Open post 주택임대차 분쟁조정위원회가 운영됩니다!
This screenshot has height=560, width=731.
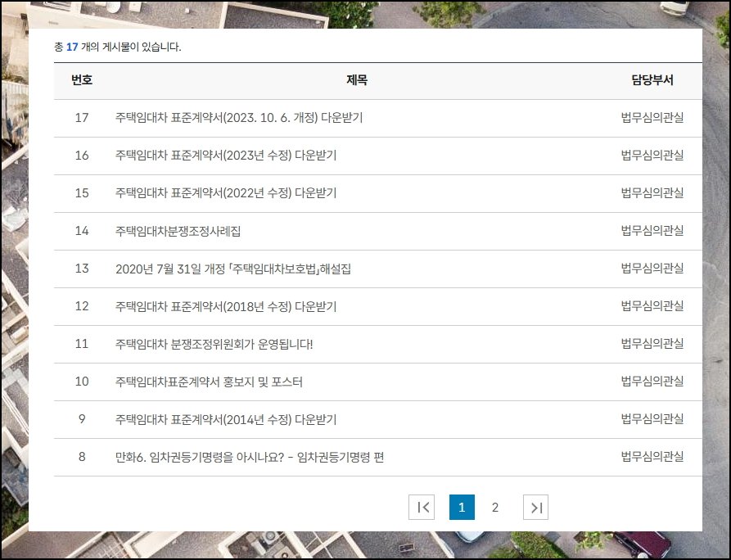pyautogui.click(x=214, y=344)
